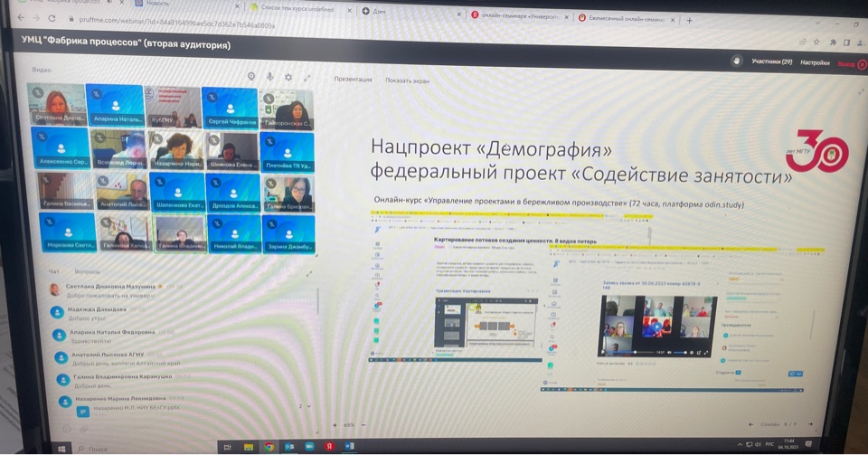Switch to the Показать экран tab
This screenshot has height=455, width=868.
pos(407,81)
